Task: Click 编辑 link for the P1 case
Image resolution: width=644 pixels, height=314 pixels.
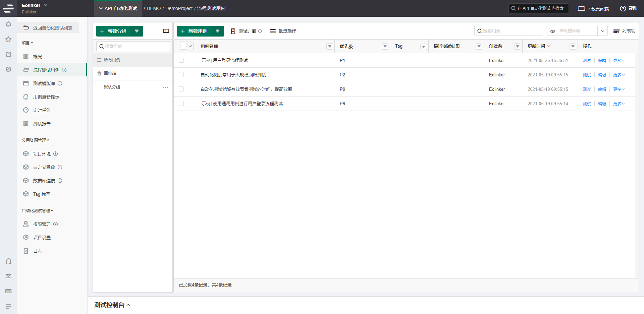Action: [602, 61]
